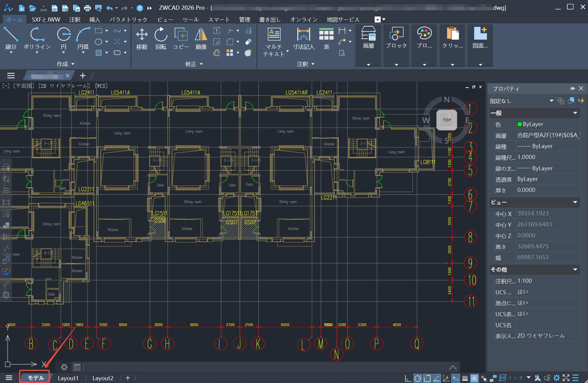Click the モデル model tab button
The width and height of the screenshot is (588, 383).
tap(35, 378)
